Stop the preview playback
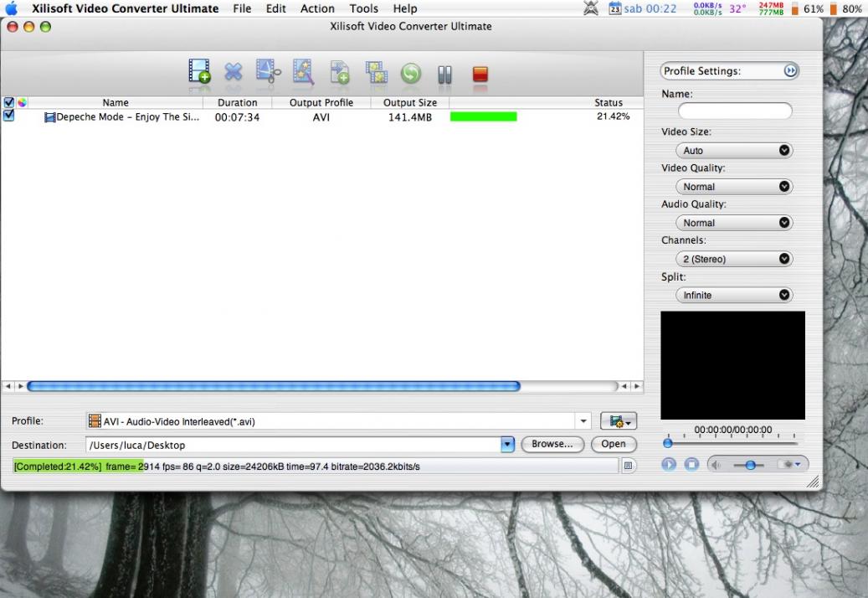Viewport: 868px width, 598px height. [691, 464]
